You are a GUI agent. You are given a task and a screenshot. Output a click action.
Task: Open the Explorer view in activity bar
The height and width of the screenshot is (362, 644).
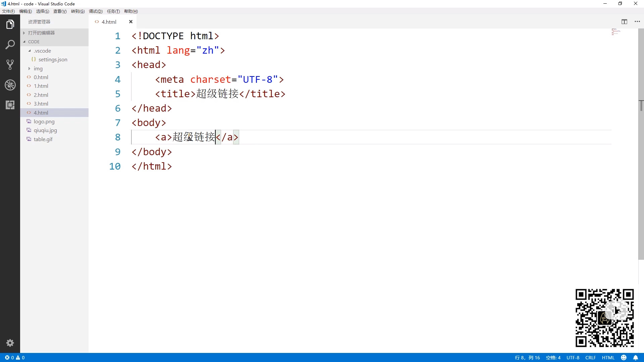pos(10,24)
